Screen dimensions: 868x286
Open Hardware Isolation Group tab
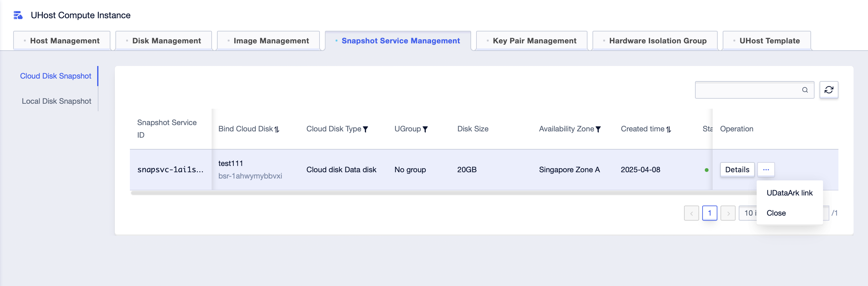pyautogui.click(x=655, y=41)
